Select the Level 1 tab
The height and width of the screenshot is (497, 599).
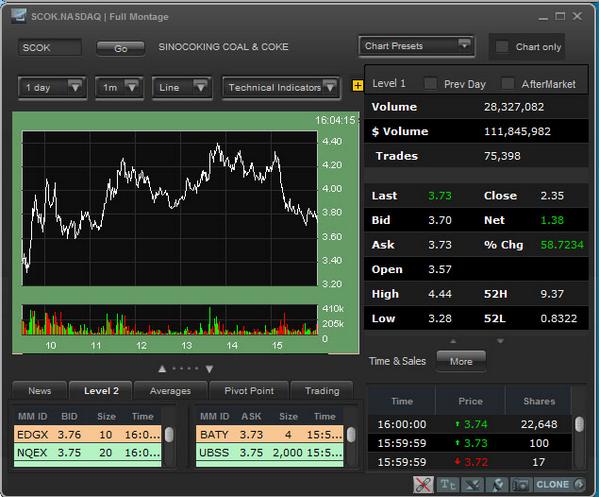coord(389,83)
